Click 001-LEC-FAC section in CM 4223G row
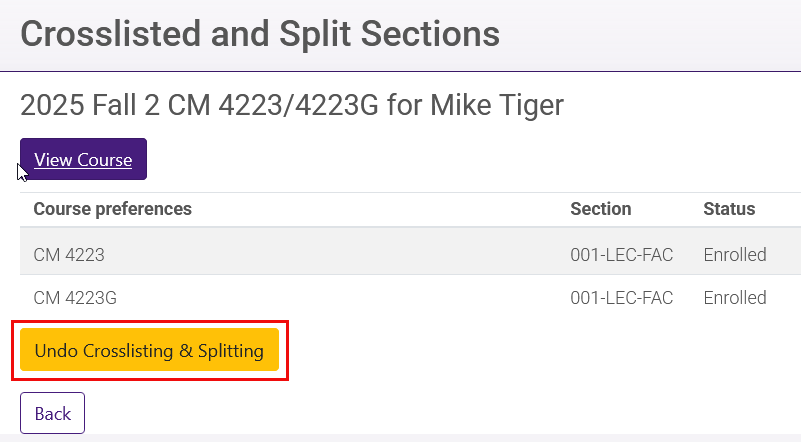This screenshot has height=442, width=801. point(621,298)
